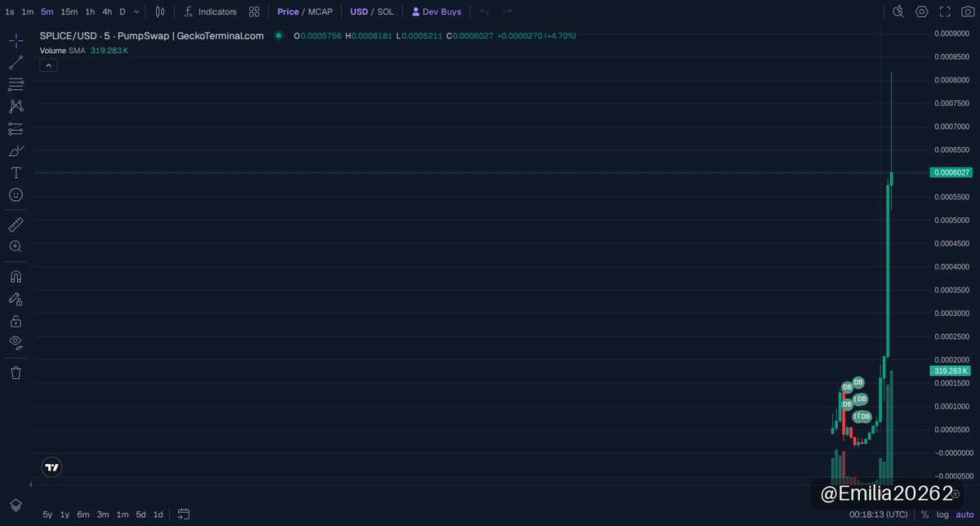Set quote currency to USD
The image size is (980, 526).
tap(359, 12)
